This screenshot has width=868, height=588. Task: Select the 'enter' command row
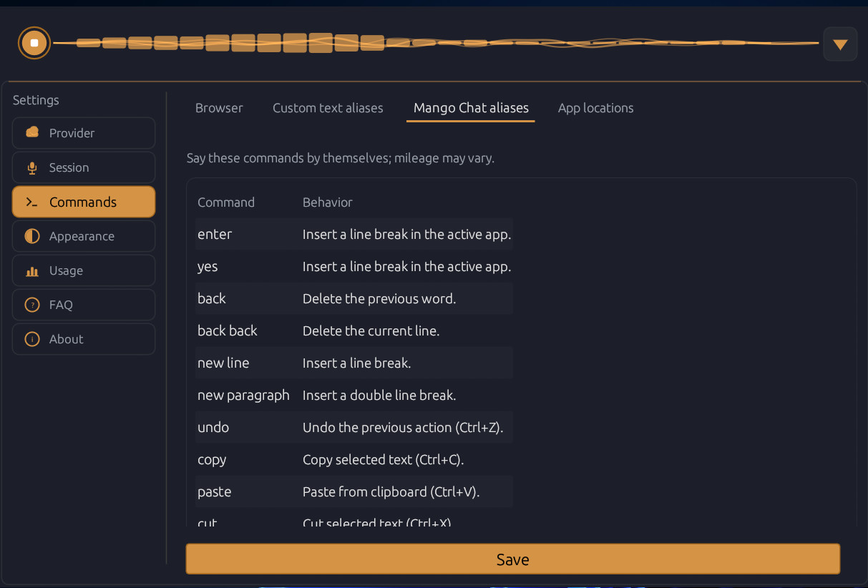click(353, 234)
